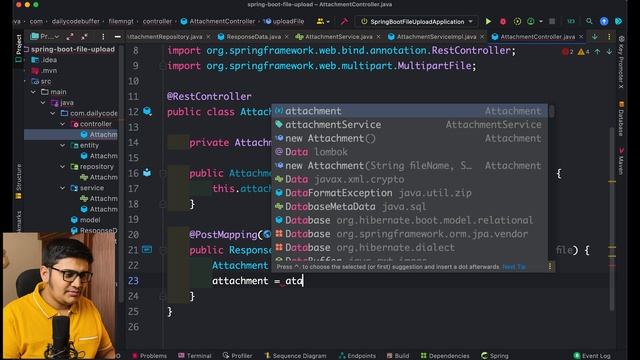The image size is (640, 360).
Task: Choose 'Data lombok' completion suggestion
Action: (410, 152)
